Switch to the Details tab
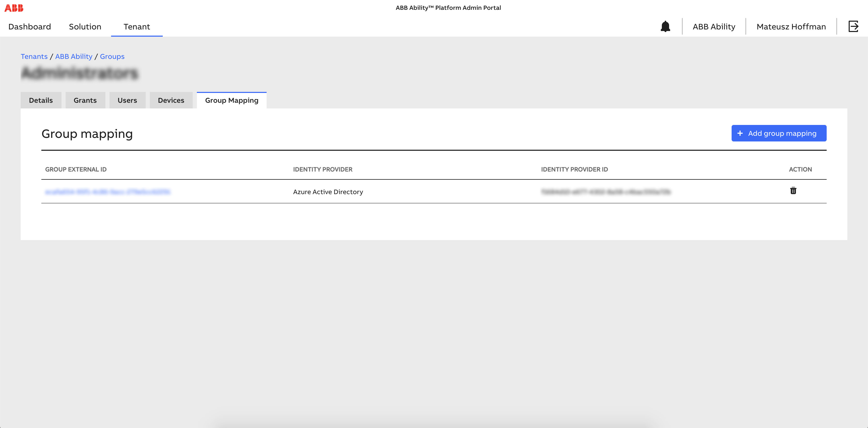The width and height of the screenshot is (868, 428). (41, 100)
